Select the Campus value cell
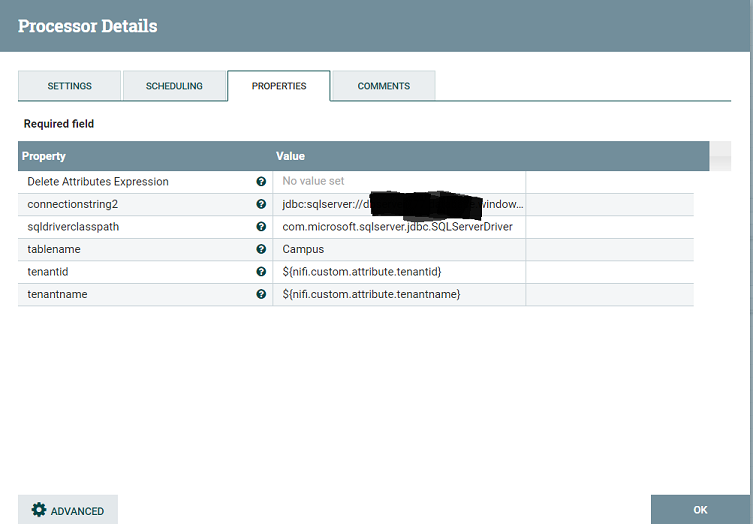The image size is (753, 524). tap(399, 249)
